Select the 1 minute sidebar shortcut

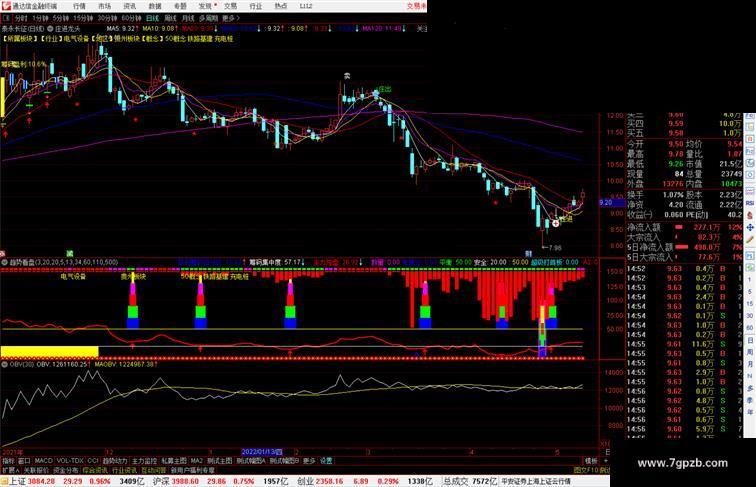[750, 280]
